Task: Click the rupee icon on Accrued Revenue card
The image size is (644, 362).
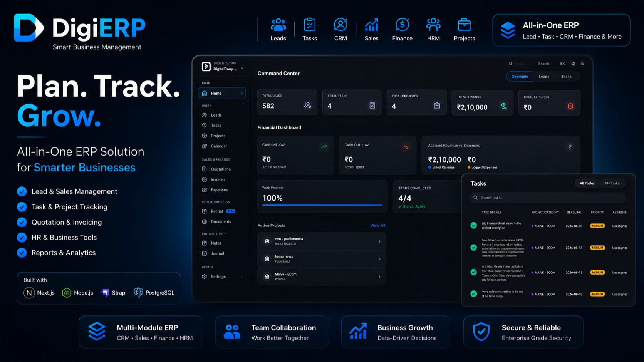Action: (570, 147)
